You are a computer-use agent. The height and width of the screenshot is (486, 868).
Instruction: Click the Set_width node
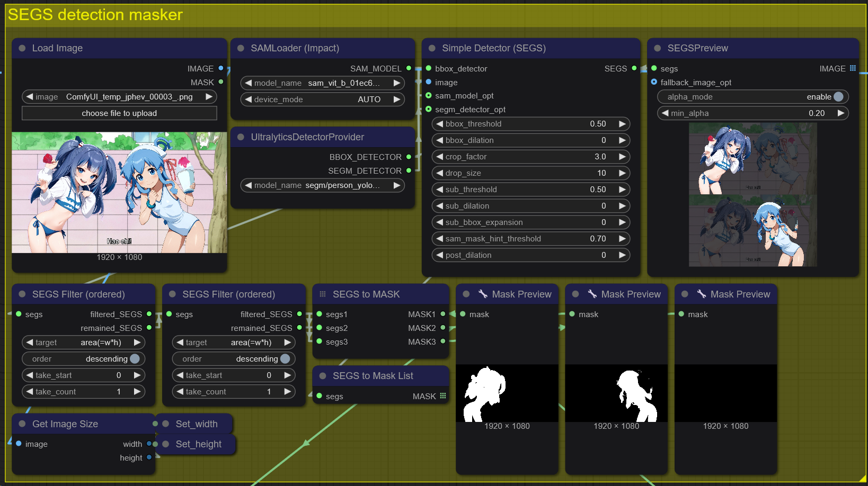[197, 424]
